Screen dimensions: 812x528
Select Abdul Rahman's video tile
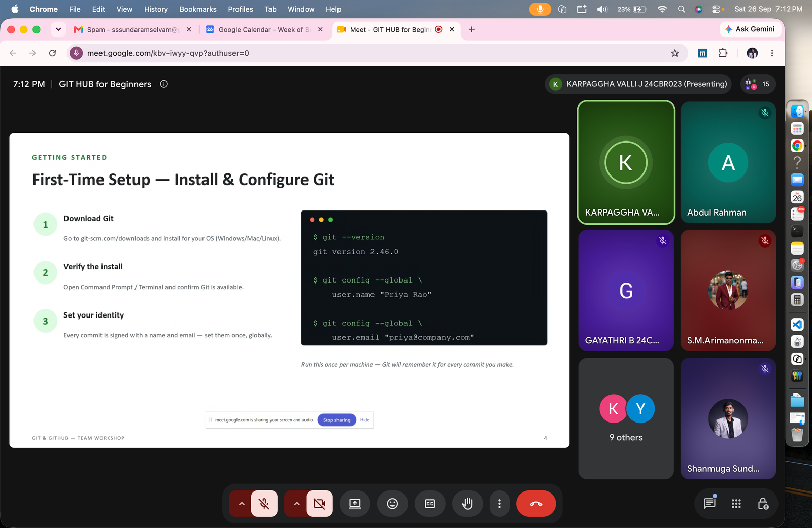[x=728, y=162]
